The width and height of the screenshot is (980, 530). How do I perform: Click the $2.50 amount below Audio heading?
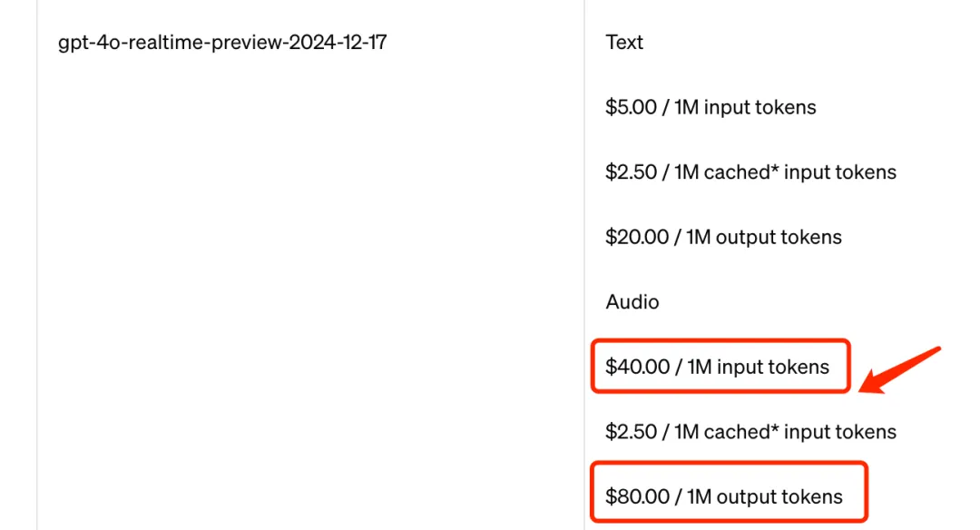(632, 432)
